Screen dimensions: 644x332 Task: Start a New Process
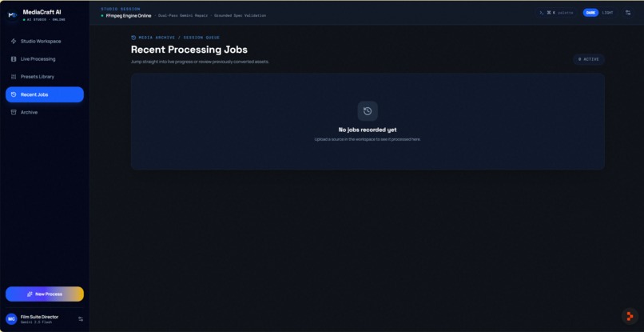coord(45,294)
